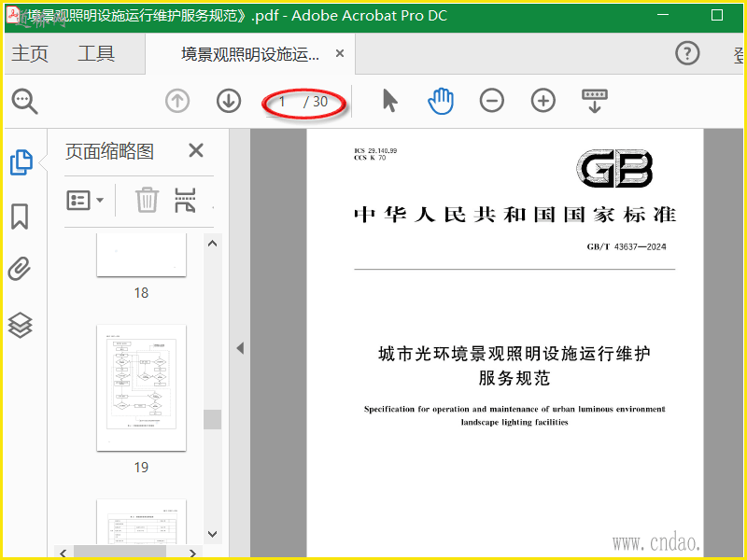Open thumbnail options dropdown menu
This screenshot has width=747, height=560.
point(85,200)
